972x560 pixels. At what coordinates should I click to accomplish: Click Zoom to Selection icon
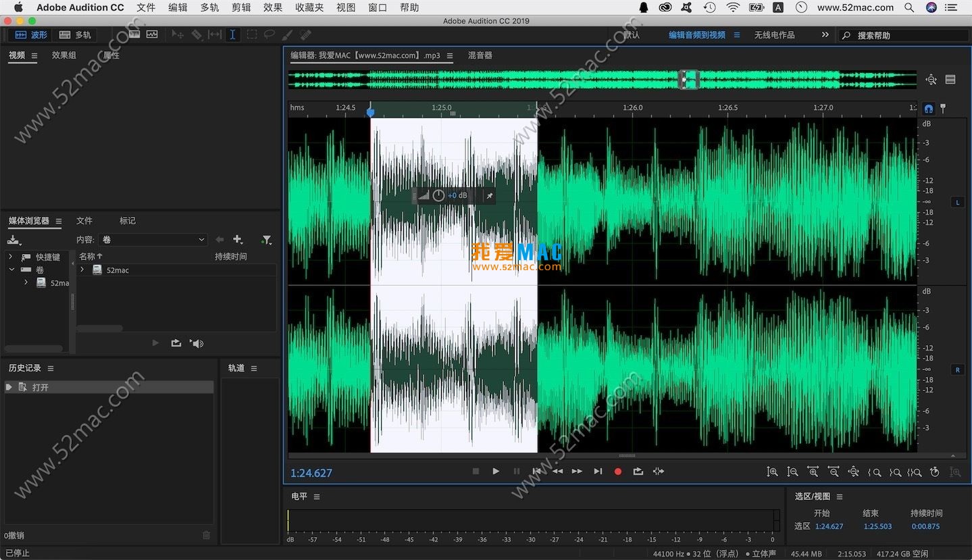coord(915,472)
